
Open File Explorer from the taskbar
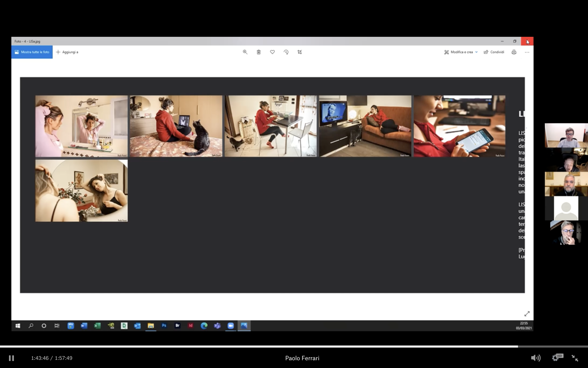click(151, 326)
